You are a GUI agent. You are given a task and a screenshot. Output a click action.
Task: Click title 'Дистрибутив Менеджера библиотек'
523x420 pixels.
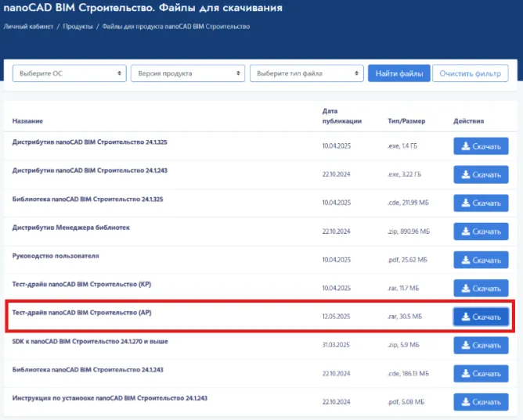(x=71, y=228)
